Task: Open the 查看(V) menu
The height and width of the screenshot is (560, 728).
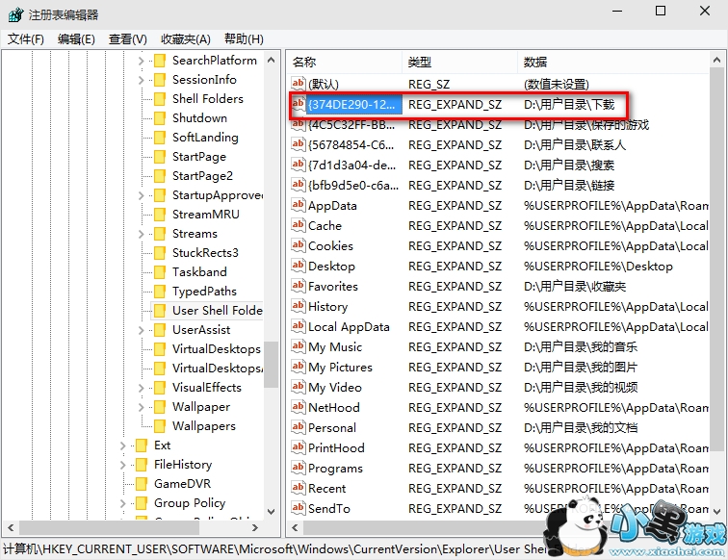Action: (x=128, y=39)
